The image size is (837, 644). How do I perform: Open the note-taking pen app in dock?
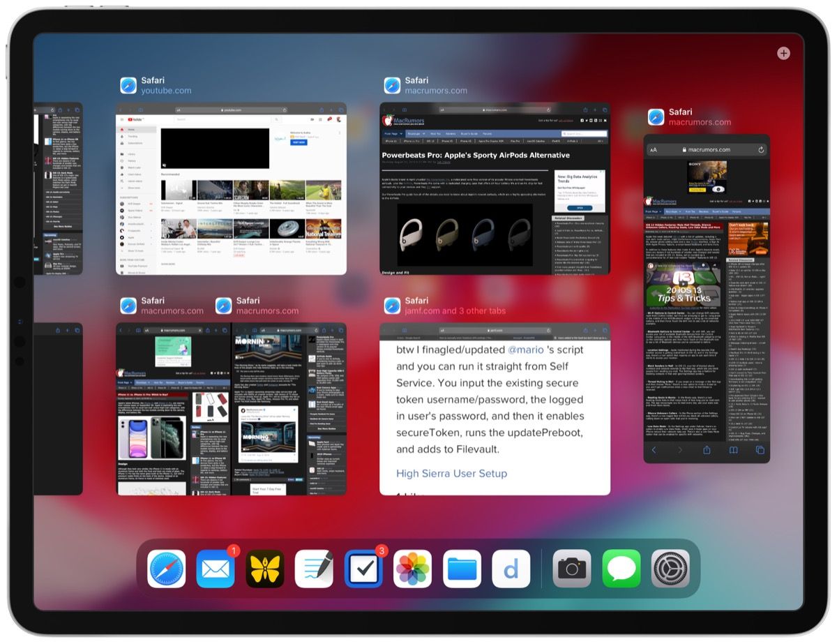314,569
